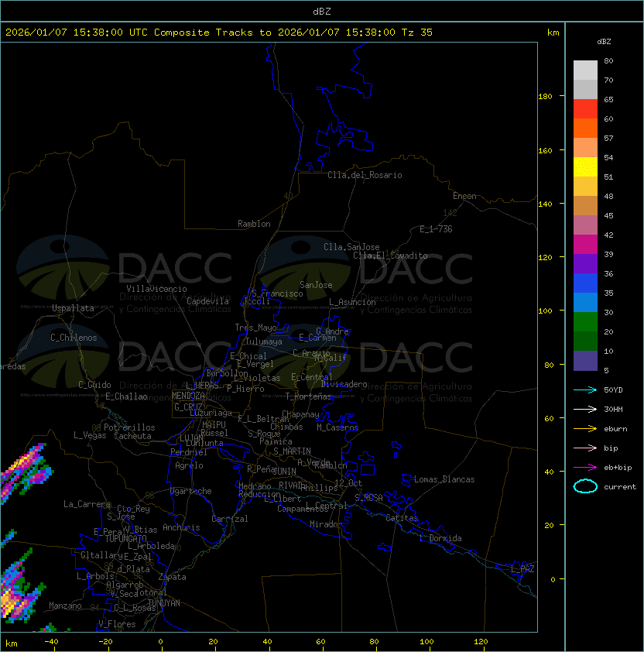Click the 45 dBZ value on color scale
Screen dimensions: 644x652
[608, 215]
